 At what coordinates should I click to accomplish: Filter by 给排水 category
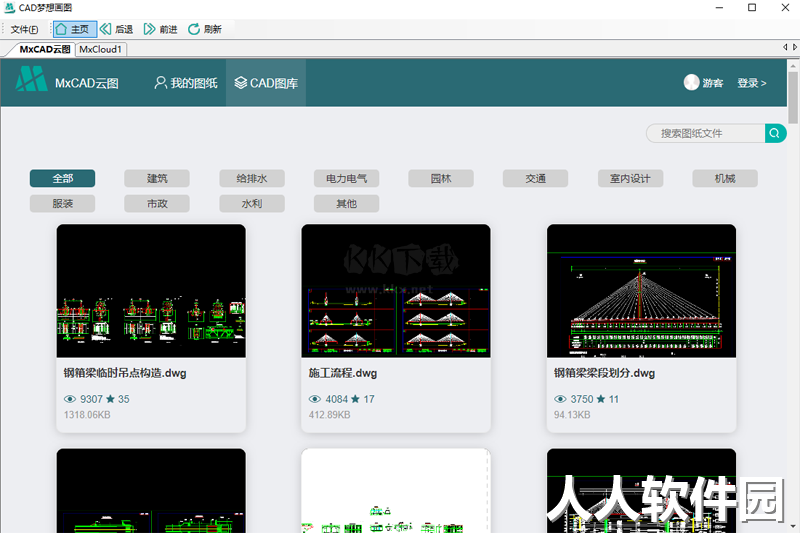pyautogui.click(x=252, y=179)
